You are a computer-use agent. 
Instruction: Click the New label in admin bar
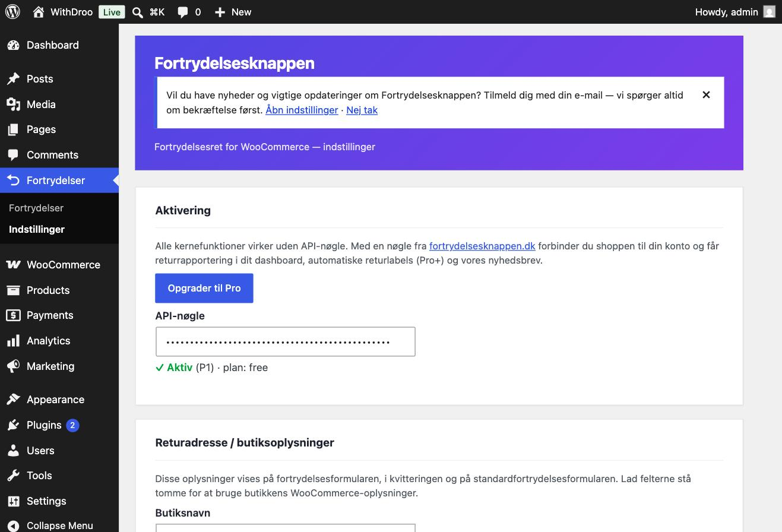(241, 12)
